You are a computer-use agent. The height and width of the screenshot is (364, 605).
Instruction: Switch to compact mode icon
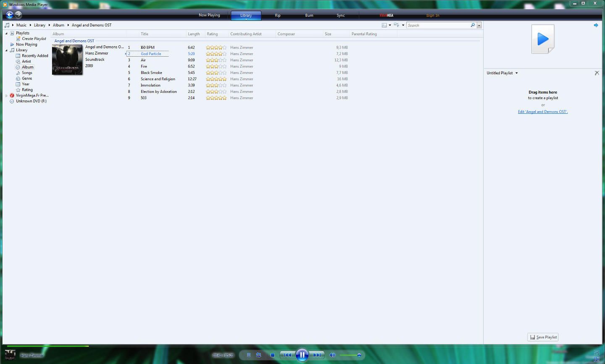click(x=597, y=359)
